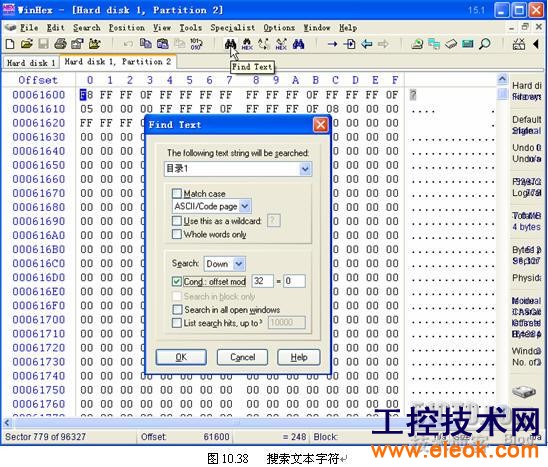The image size is (548, 467).
Task: Enable the Match case checkbox
Action: tap(177, 193)
